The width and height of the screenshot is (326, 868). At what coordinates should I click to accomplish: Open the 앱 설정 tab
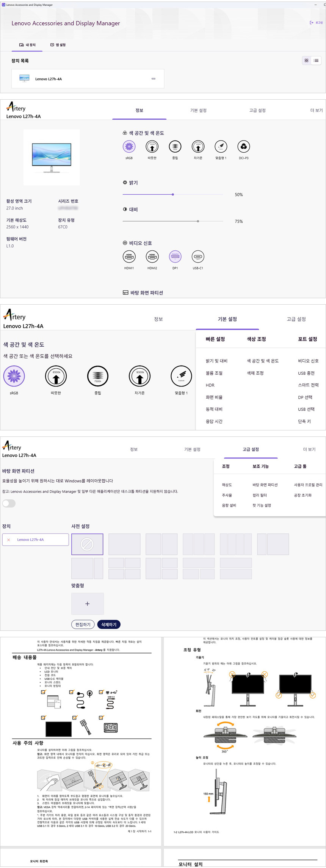point(58,45)
